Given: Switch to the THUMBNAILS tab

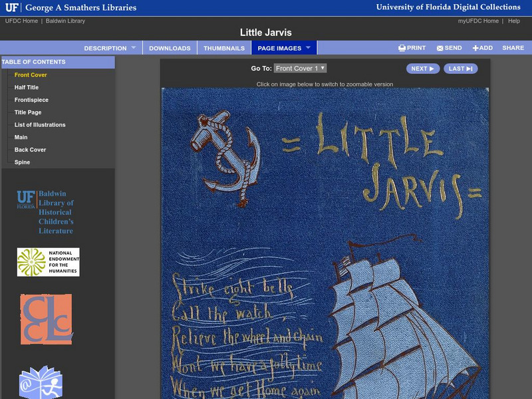Looking at the screenshot, I should click(225, 47).
